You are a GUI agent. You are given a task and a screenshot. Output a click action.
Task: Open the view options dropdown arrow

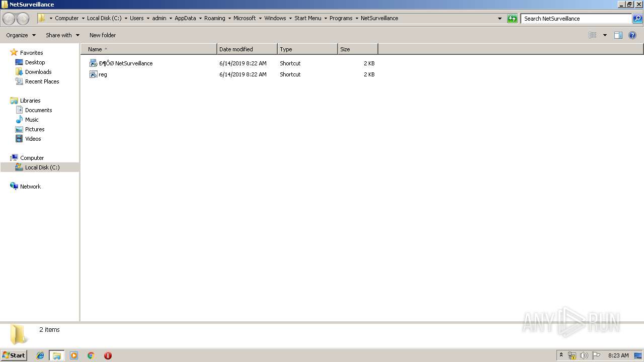[x=605, y=35]
